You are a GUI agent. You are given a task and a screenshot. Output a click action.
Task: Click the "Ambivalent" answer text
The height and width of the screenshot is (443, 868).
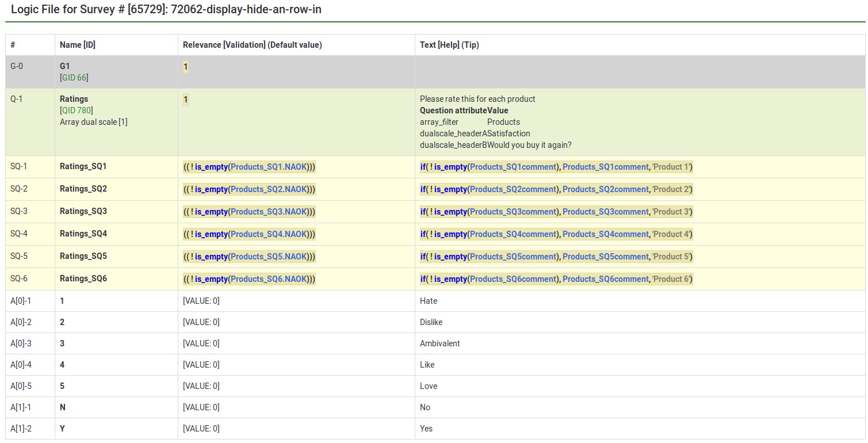pyautogui.click(x=440, y=343)
